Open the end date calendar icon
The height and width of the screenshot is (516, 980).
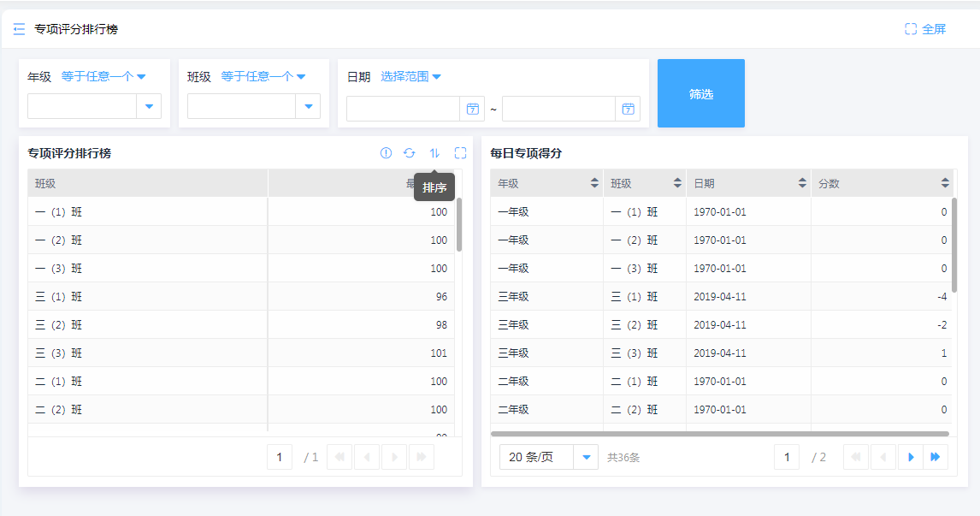pyautogui.click(x=628, y=109)
